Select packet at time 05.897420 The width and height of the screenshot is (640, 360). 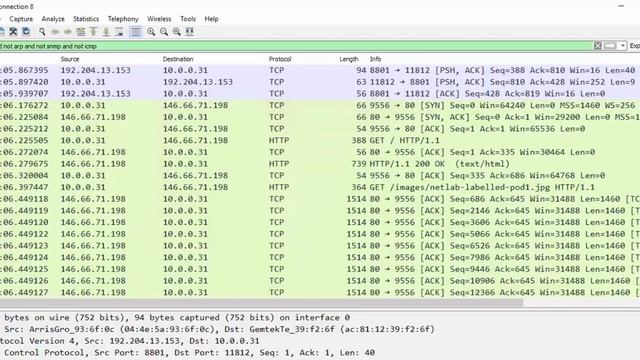tap(320, 82)
